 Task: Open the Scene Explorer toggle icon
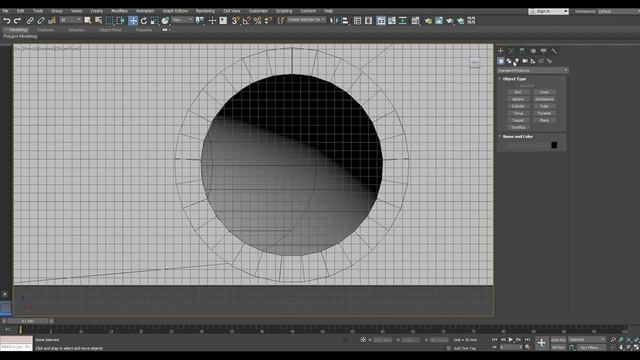358,20
